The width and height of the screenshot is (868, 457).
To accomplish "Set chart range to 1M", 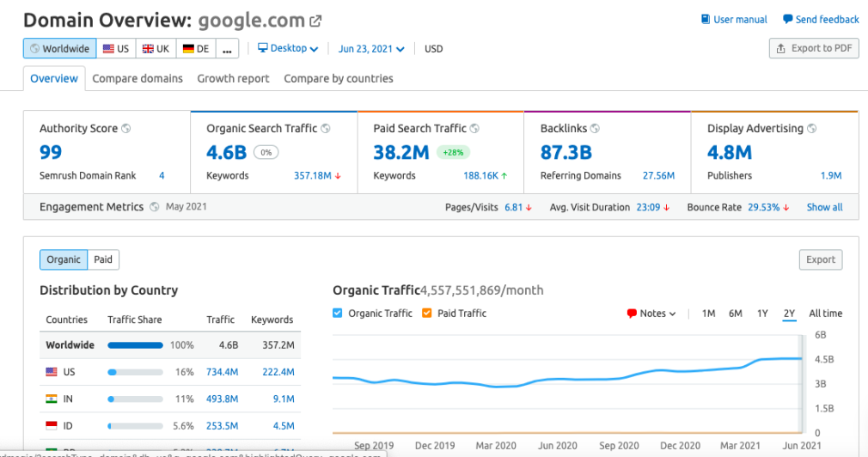I will coord(708,314).
